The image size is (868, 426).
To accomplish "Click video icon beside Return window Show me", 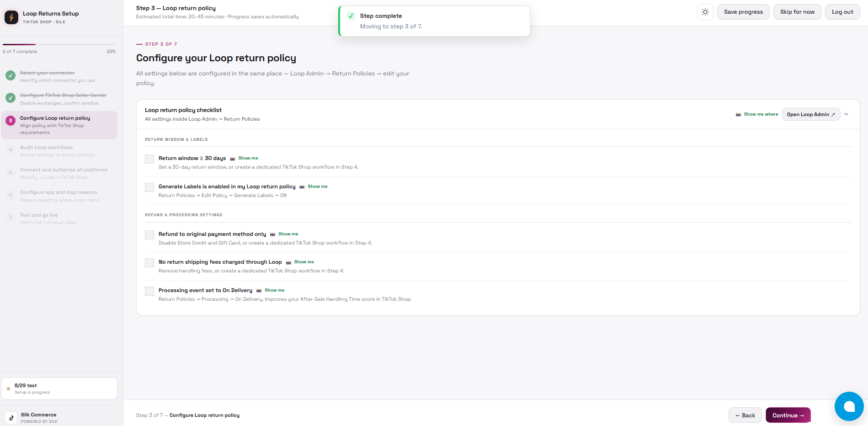I will pos(233,159).
